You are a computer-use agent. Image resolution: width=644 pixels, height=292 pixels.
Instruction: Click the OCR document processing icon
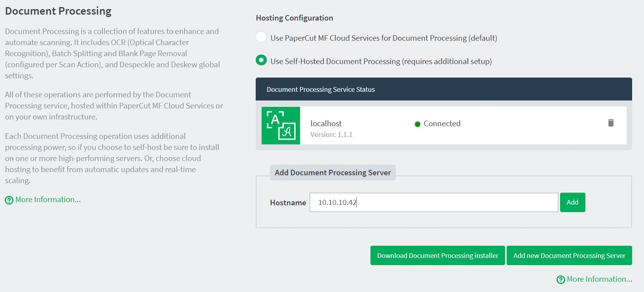click(281, 125)
